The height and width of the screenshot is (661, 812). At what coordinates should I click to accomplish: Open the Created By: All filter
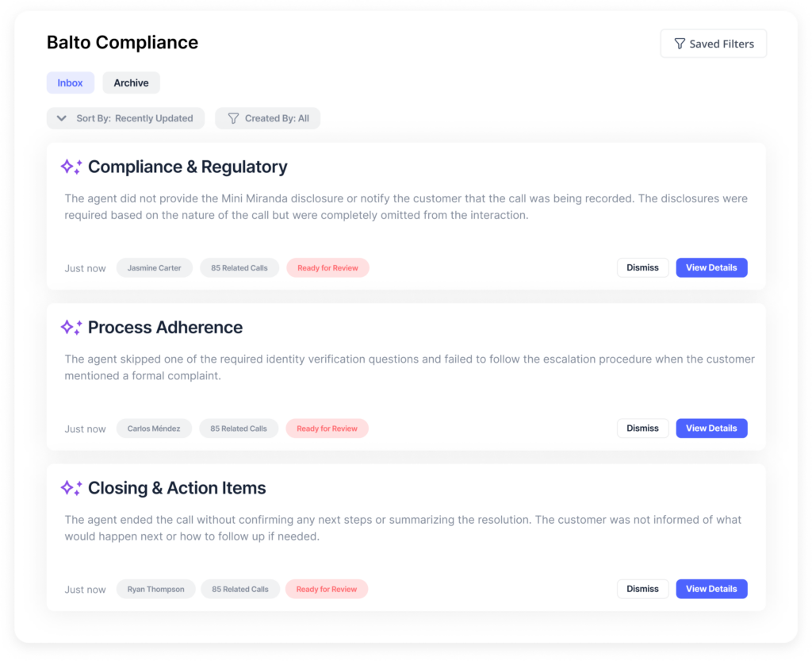coord(268,118)
